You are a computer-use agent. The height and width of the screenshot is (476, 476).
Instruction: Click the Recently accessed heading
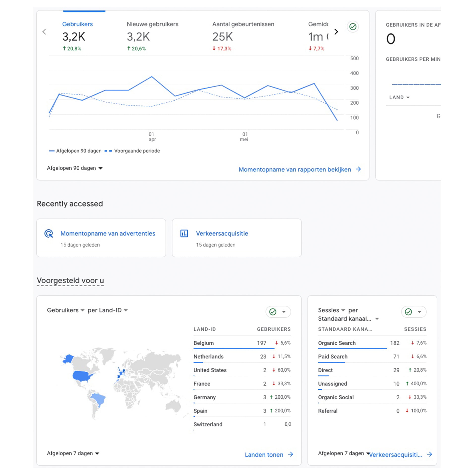70,204
